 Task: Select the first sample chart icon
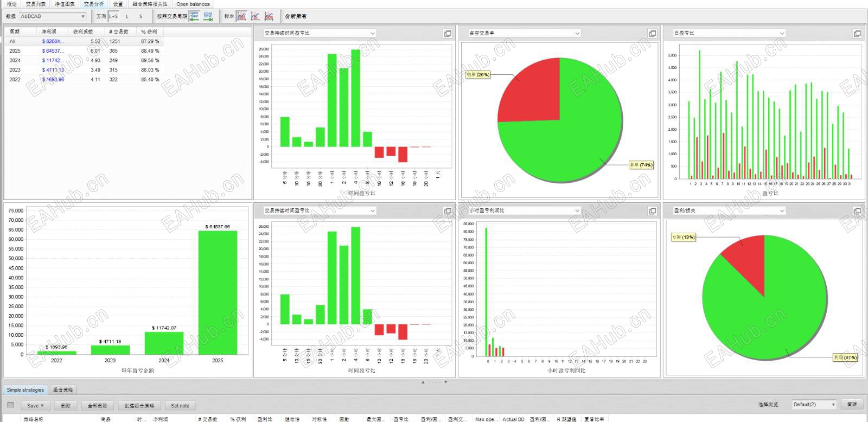pyautogui.click(x=241, y=16)
